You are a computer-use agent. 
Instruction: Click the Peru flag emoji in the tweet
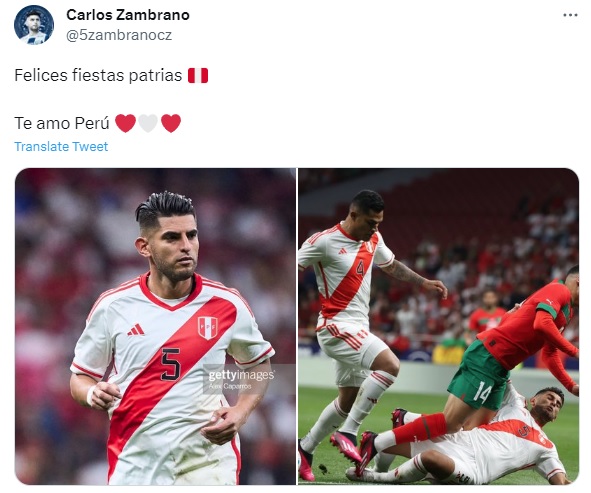coord(198,75)
